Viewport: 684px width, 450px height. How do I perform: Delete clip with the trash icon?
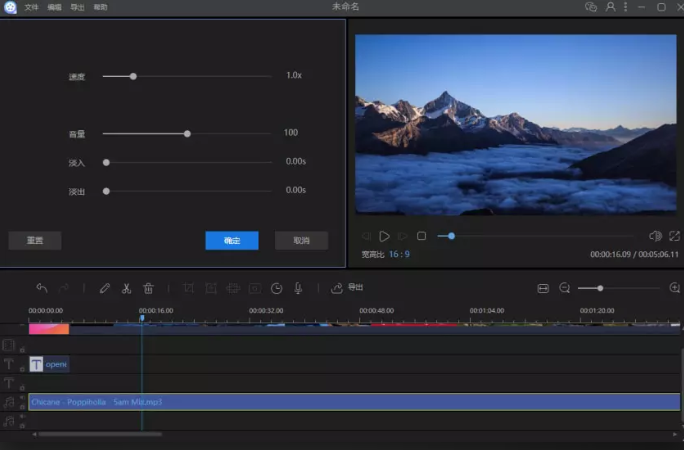[148, 288]
